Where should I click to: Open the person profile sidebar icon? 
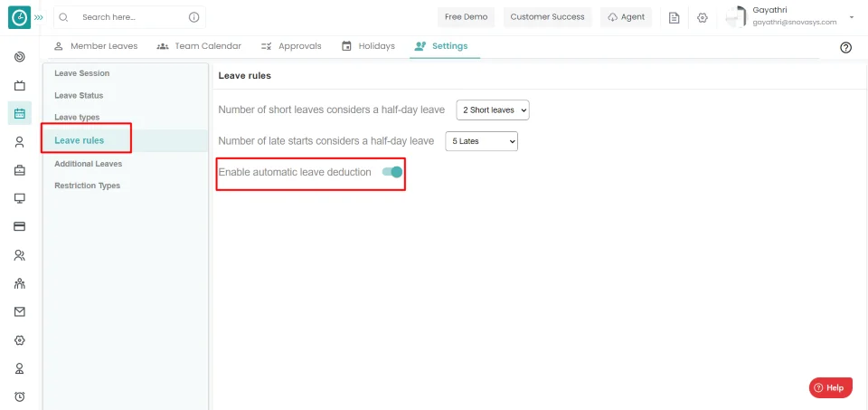(x=20, y=142)
